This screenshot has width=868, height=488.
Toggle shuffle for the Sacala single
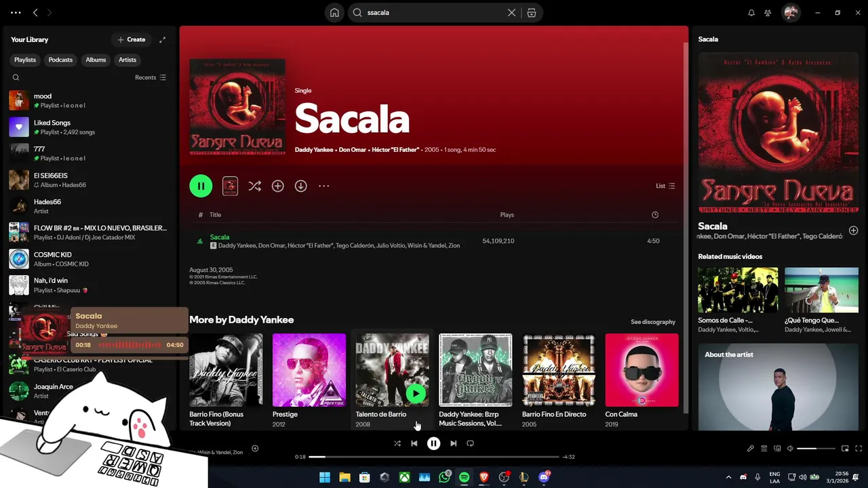click(x=255, y=186)
